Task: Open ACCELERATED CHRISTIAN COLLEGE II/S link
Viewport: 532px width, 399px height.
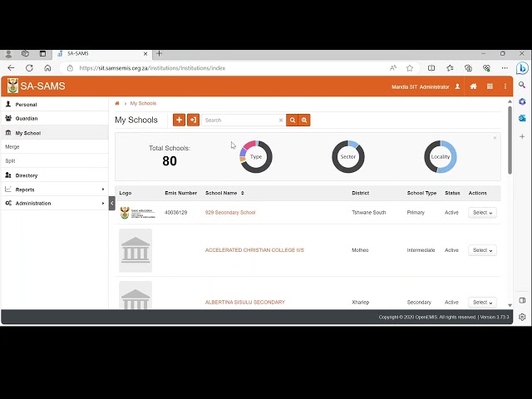Action: [254, 250]
